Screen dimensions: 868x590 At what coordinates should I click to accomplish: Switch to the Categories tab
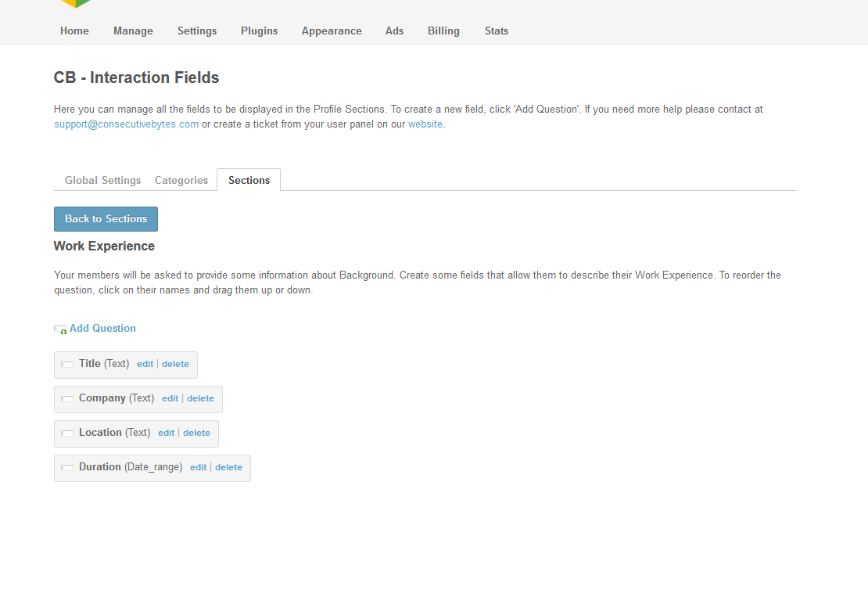tap(181, 180)
